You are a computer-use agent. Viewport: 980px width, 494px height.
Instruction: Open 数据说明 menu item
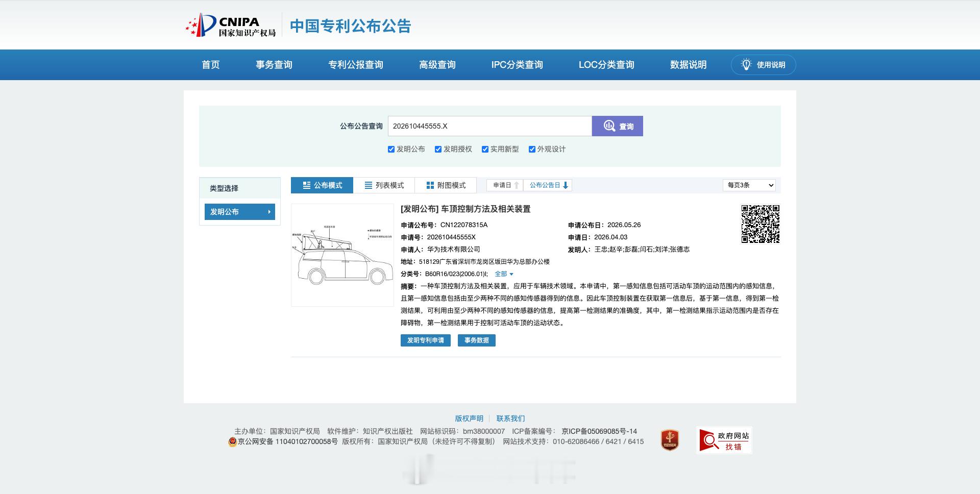pyautogui.click(x=689, y=65)
